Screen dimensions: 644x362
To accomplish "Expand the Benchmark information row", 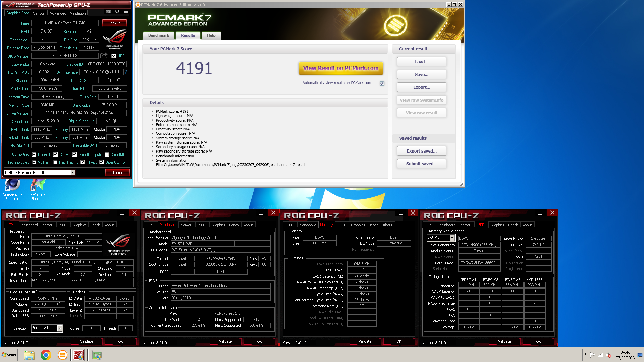I will [x=152, y=156].
